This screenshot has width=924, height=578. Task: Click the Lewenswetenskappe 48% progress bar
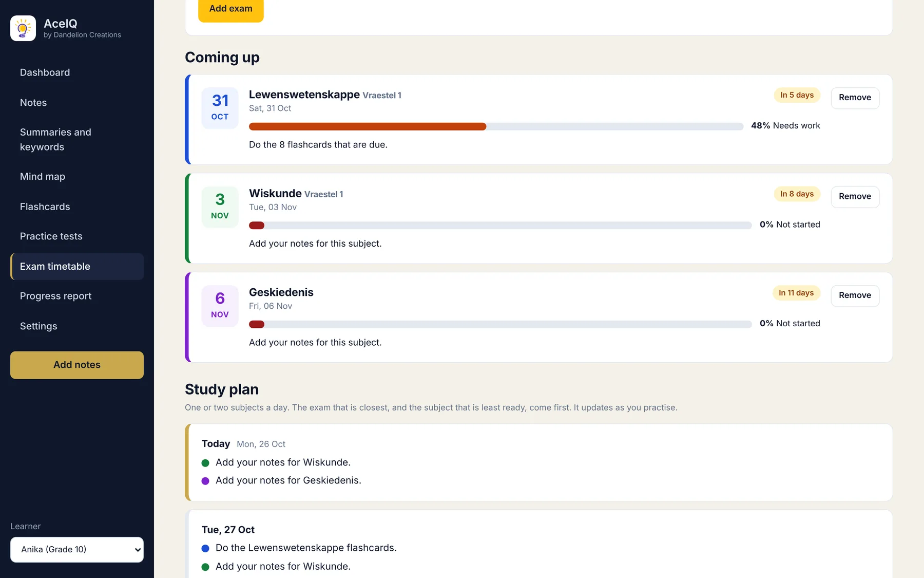coord(496,126)
